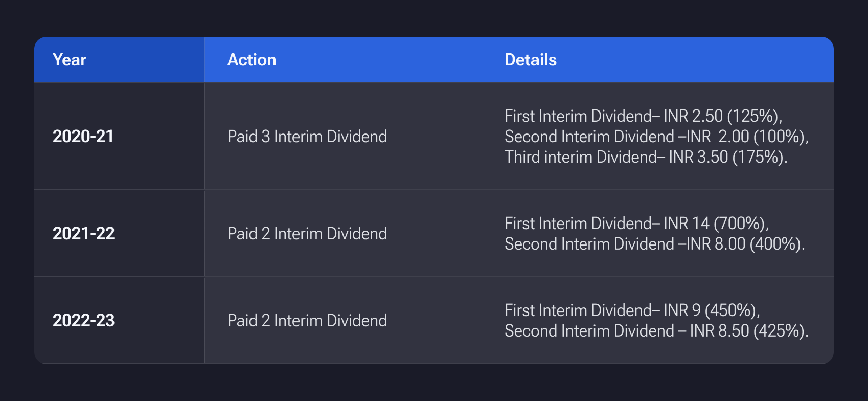
Task: Click the Year column header
Action: (70, 60)
